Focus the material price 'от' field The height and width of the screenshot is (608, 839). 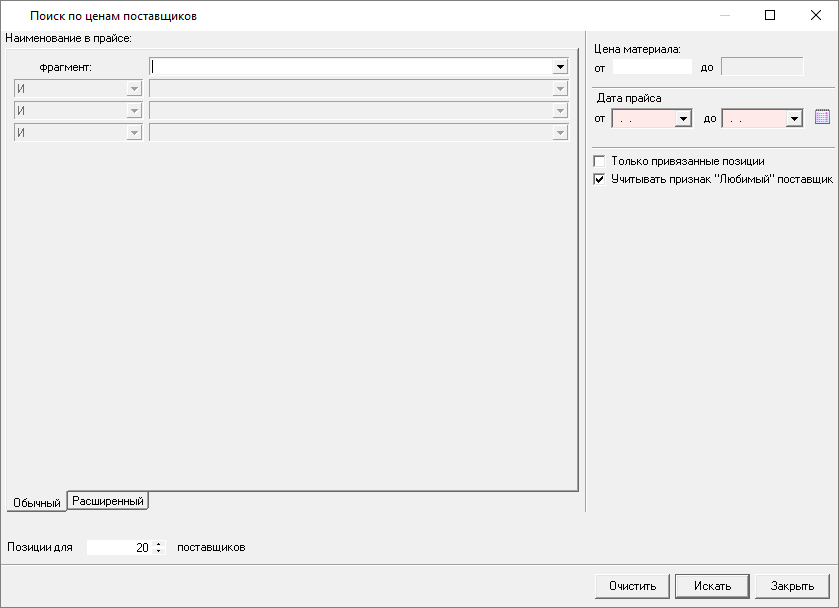point(652,67)
